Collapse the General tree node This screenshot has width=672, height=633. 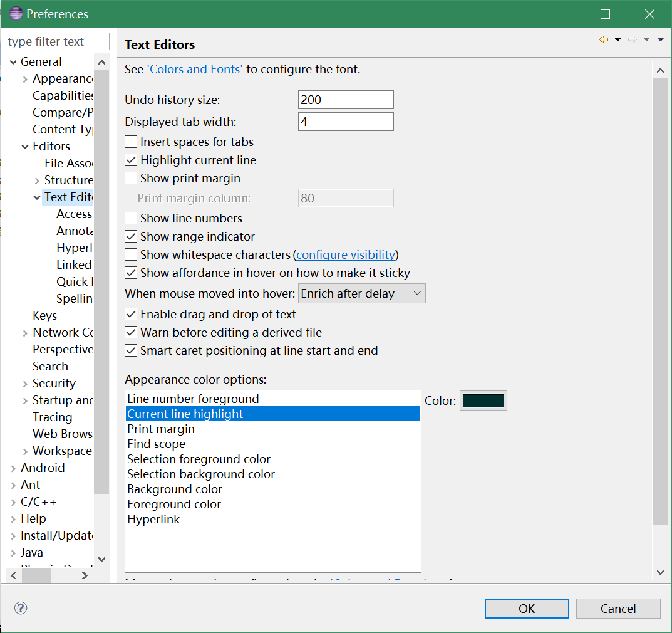tap(13, 62)
